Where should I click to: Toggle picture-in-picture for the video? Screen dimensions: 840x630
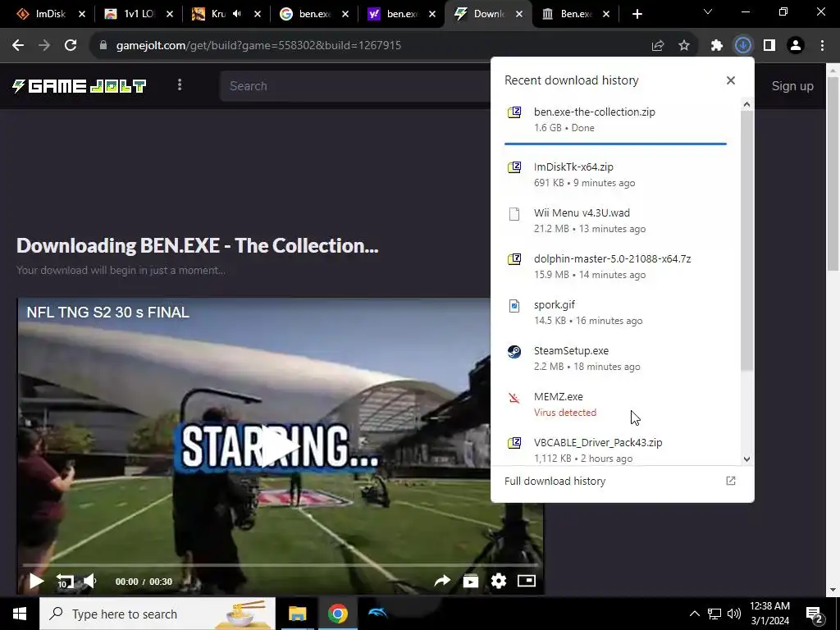527,581
